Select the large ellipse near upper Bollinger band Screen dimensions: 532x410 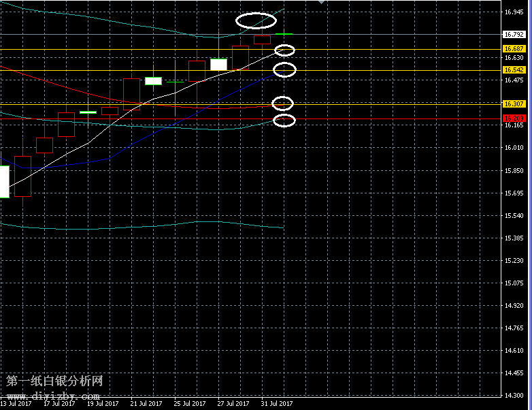tap(256, 21)
